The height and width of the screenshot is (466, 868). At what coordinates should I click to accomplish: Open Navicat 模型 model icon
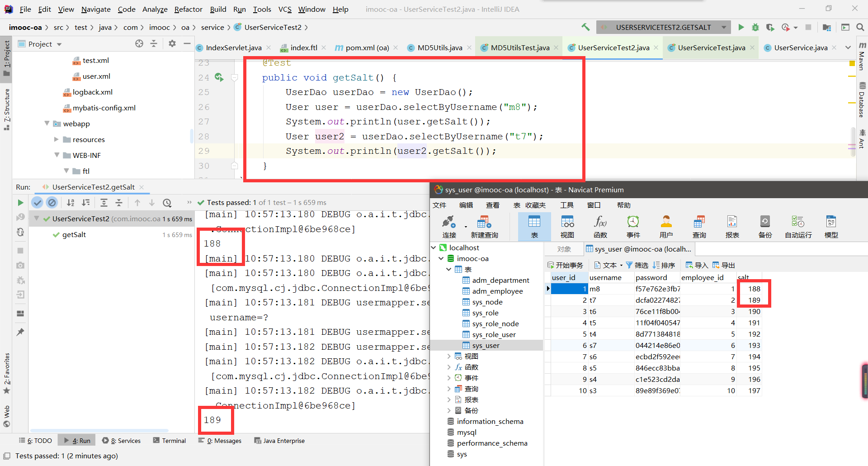[x=831, y=227]
